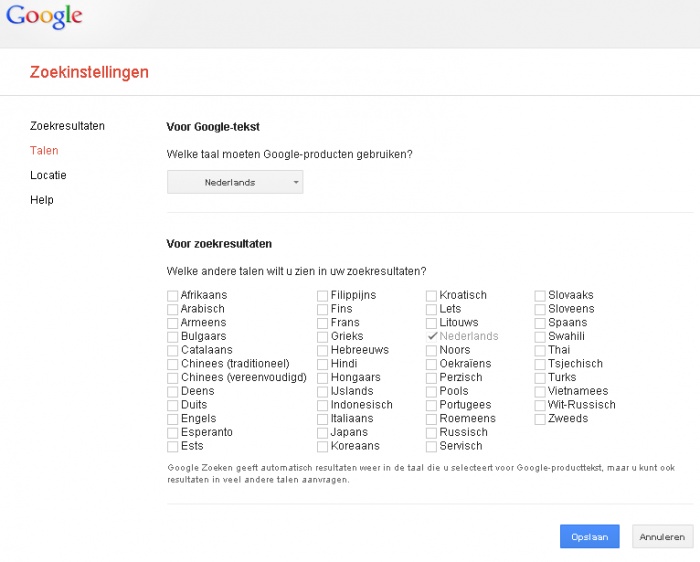Click the blue Opslaan button

[x=590, y=537]
